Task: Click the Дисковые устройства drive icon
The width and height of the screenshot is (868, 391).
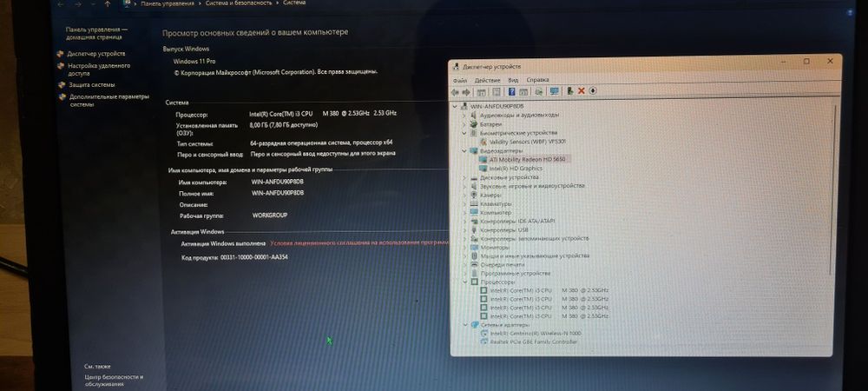Action: 474,177
